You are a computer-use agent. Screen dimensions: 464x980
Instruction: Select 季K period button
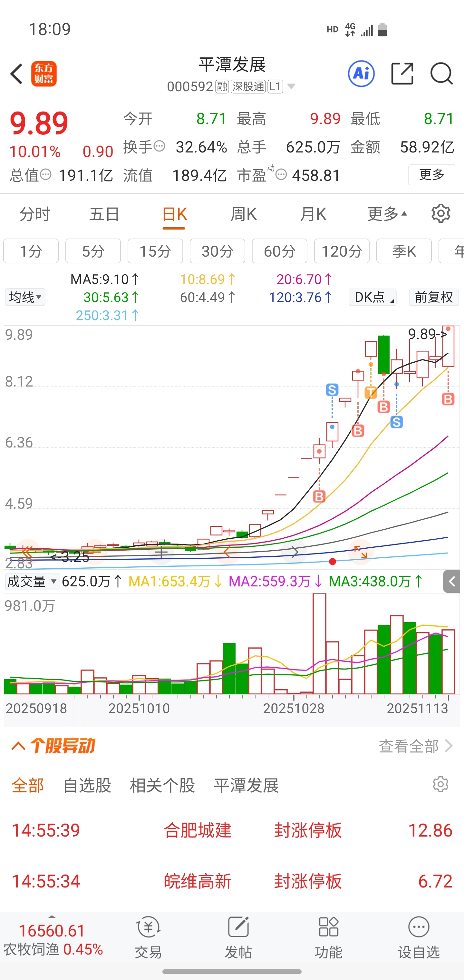[x=404, y=251]
